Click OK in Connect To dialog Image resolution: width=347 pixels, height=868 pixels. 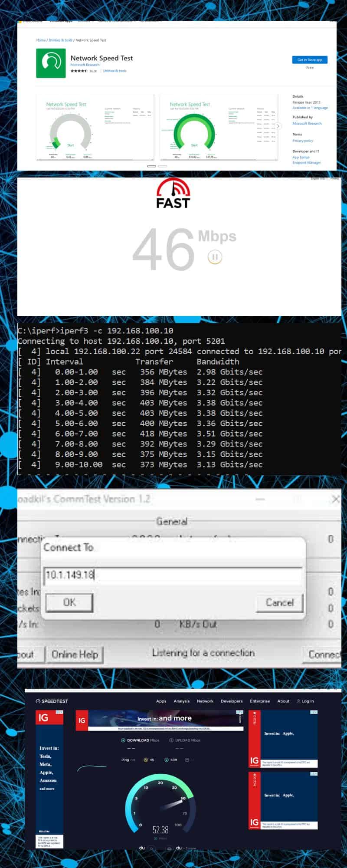point(69,602)
